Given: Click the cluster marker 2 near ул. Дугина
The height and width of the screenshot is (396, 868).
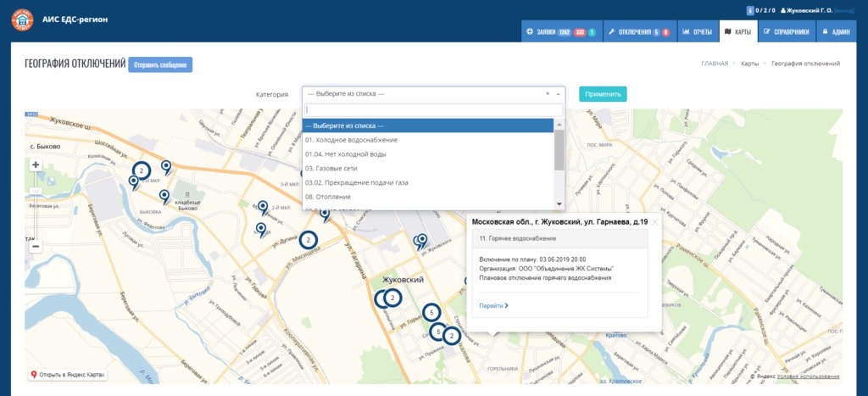Looking at the screenshot, I should [x=309, y=240].
